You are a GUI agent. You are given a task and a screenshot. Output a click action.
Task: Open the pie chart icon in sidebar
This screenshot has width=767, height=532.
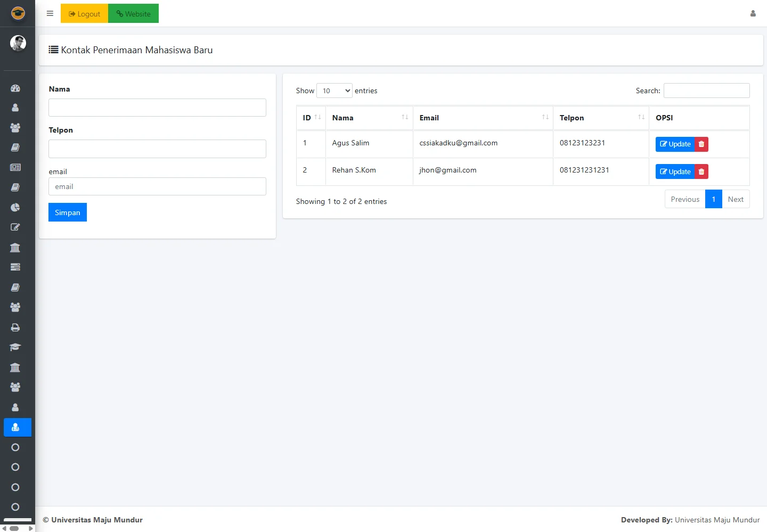15,207
